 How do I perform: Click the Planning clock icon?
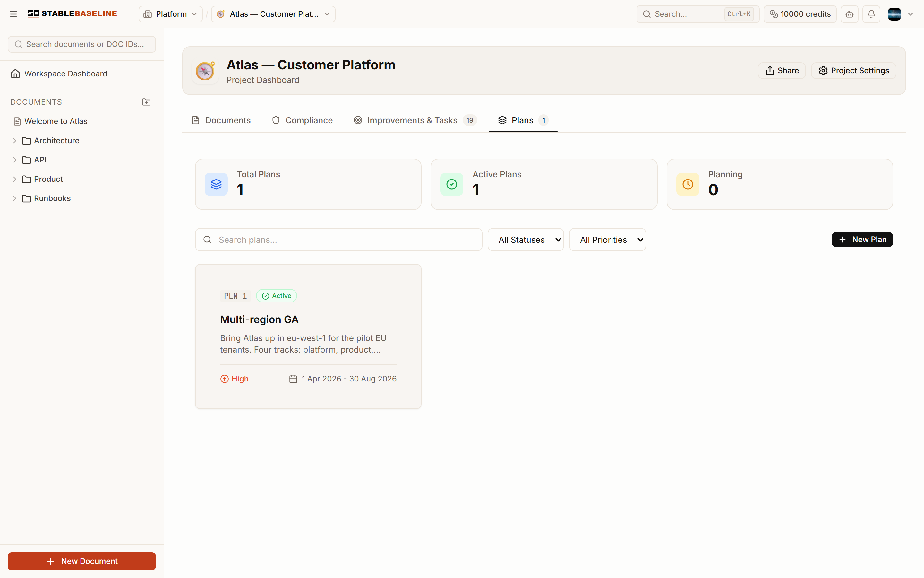pyautogui.click(x=688, y=184)
